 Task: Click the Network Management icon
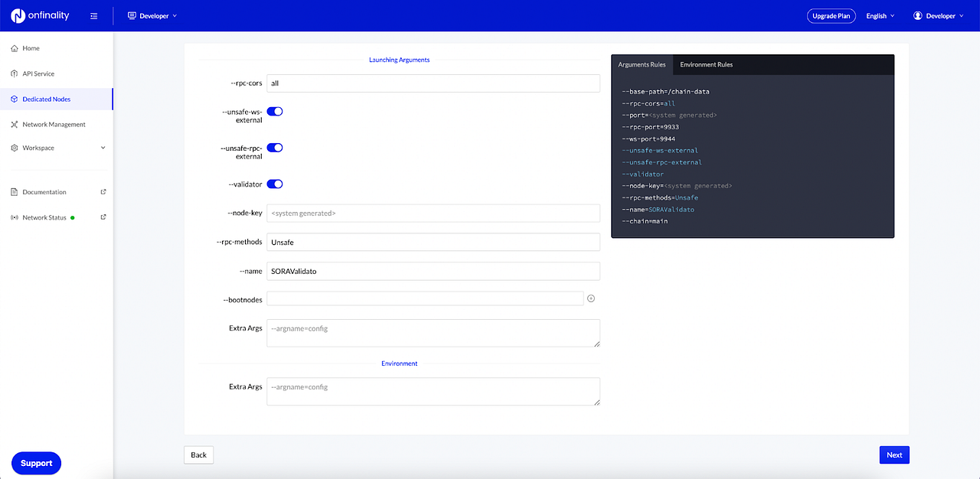tap(15, 124)
